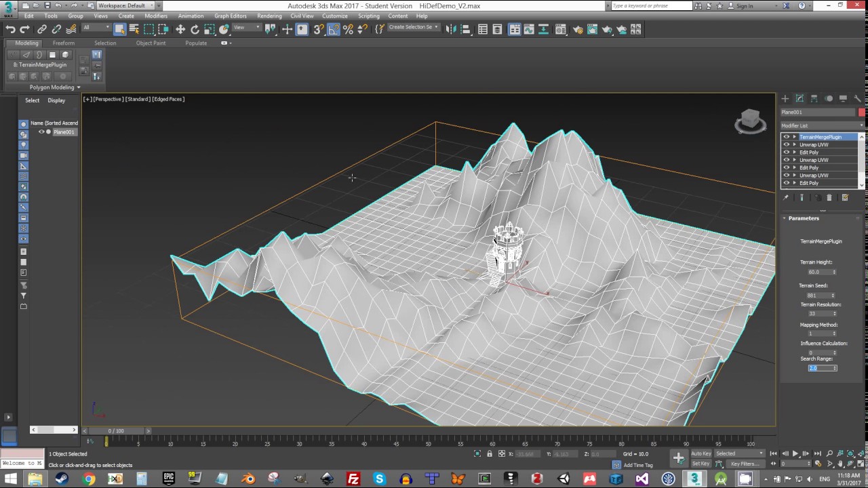Hide the TerrainMergePlugin modifier with its eye
The width and height of the screenshot is (868, 488).
[787, 137]
